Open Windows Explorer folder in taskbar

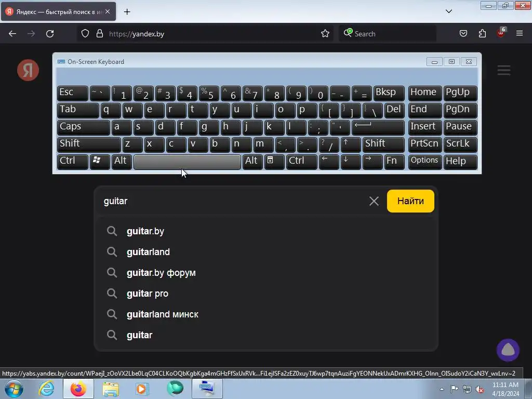111,389
